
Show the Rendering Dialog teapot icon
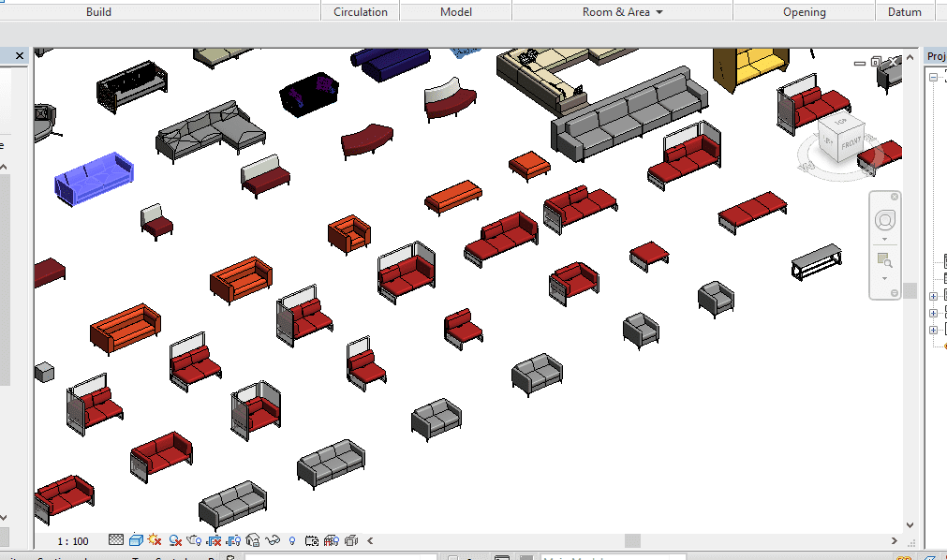tap(194, 540)
